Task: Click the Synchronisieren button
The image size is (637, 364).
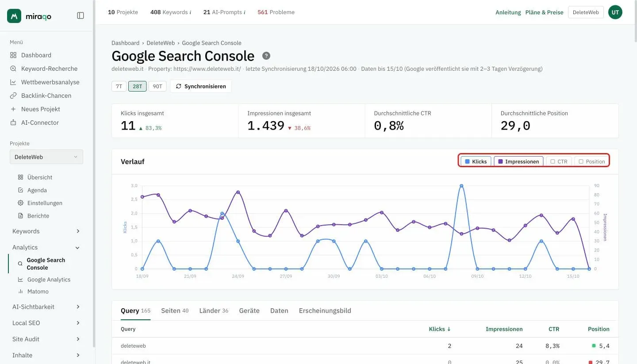Action: (x=201, y=86)
